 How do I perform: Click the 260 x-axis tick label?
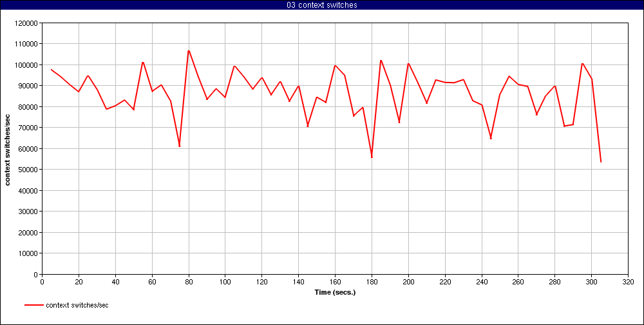(518, 281)
